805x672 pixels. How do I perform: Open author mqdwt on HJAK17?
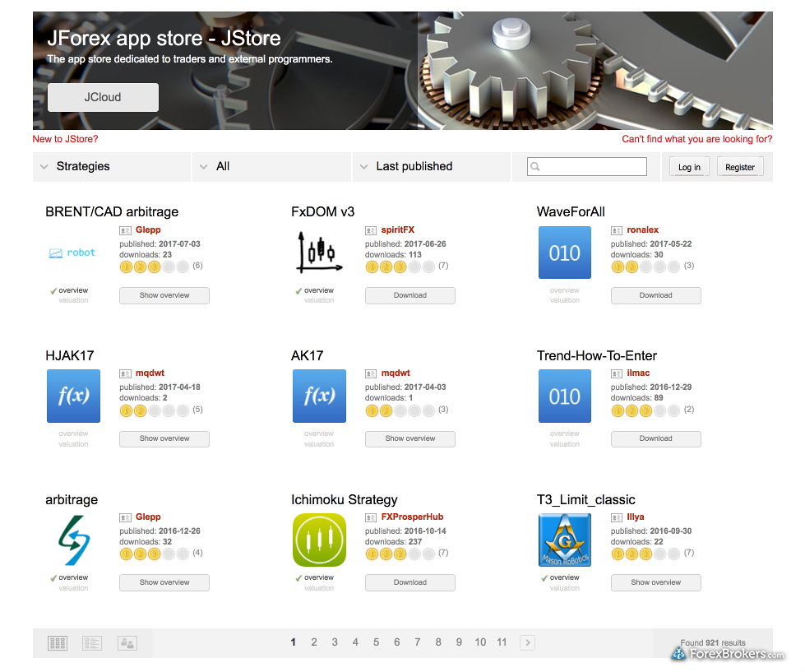(150, 373)
